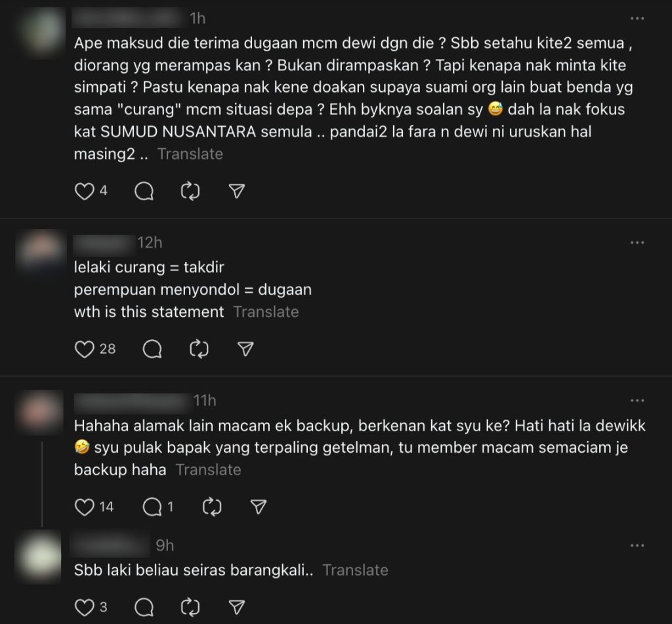Share the comment with 28 likes

click(x=245, y=349)
